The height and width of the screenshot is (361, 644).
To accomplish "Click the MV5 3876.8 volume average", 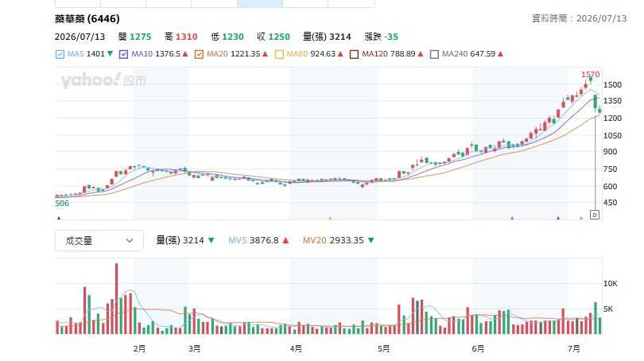I will [x=258, y=240].
